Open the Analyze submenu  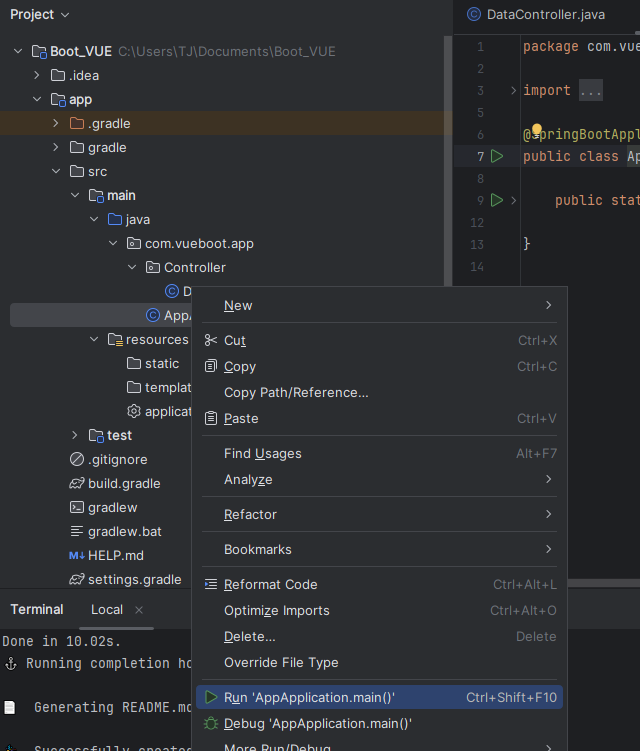tap(379, 479)
